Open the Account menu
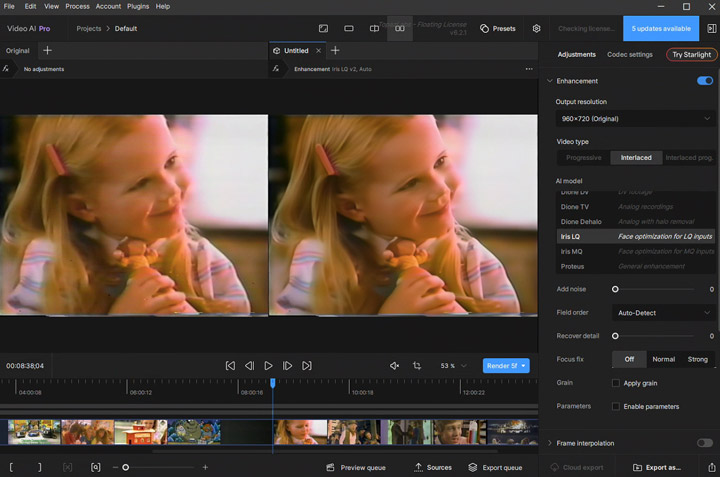The height and width of the screenshot is (477, 720). click(108, 6)
